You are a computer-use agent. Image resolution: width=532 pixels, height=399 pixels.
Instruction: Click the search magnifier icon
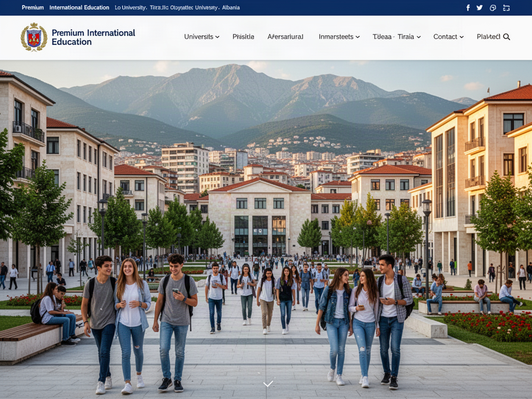pos(507,37)
